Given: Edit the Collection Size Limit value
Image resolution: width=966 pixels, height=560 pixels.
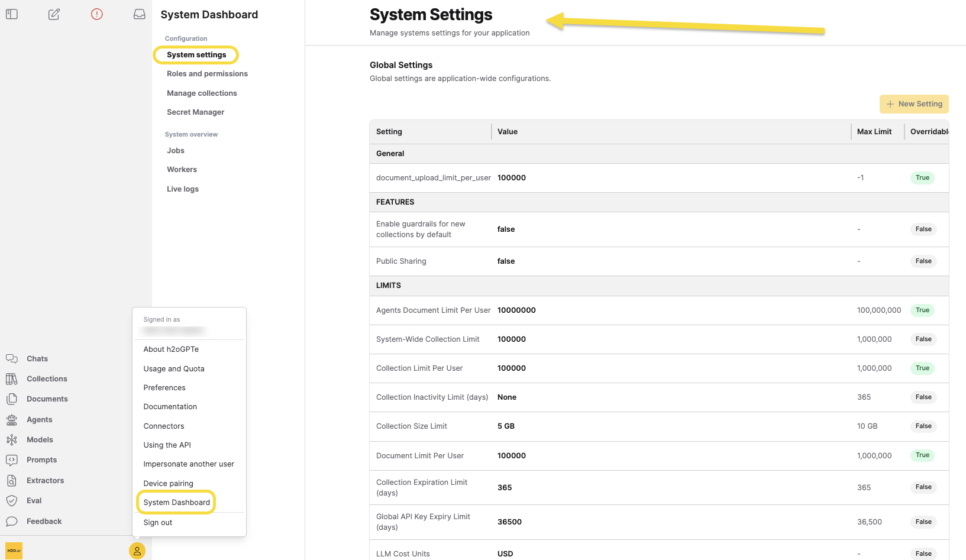Looking at the screenshot, I should [506, 426].
